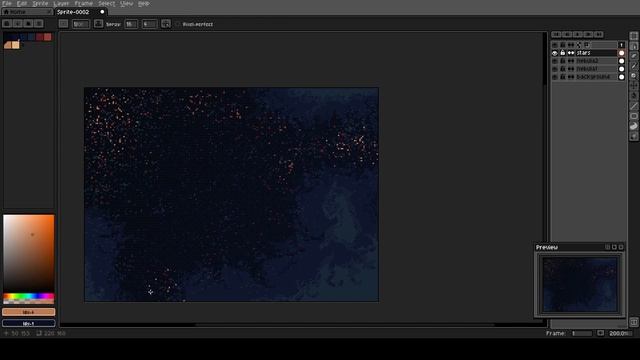Close the Home tab

click(49, 12)
